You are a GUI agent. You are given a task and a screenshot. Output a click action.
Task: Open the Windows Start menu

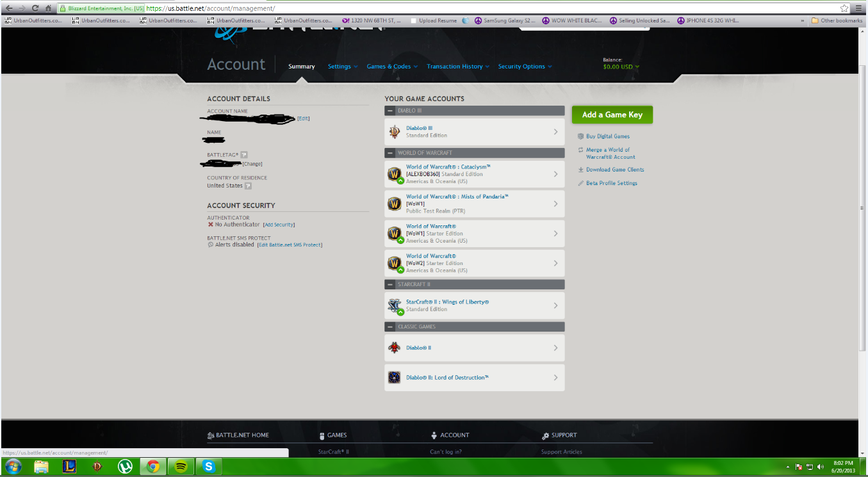coord(13,466)
